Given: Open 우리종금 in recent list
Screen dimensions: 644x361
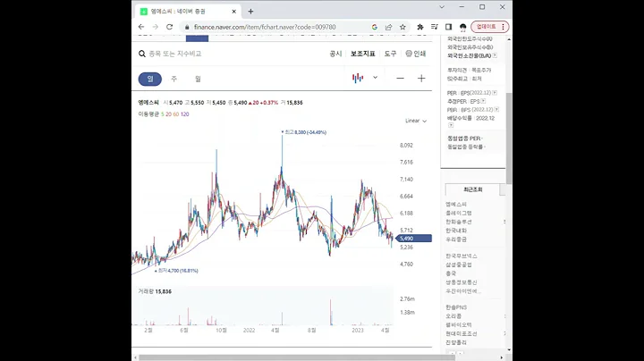Looking at the screenshot, I should click(456, 239).
